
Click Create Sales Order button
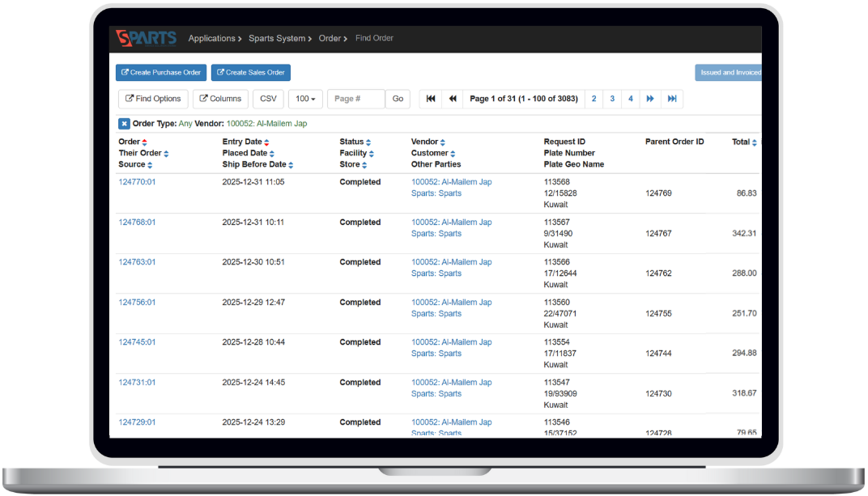tap(250, 73)
